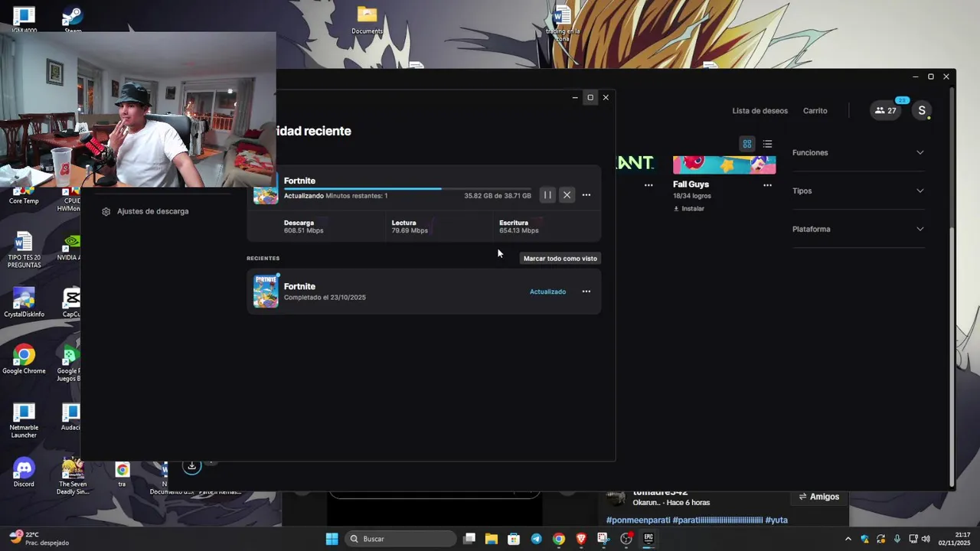Open the Amigos button
980x551 pixels.
(x=818, y=497)
